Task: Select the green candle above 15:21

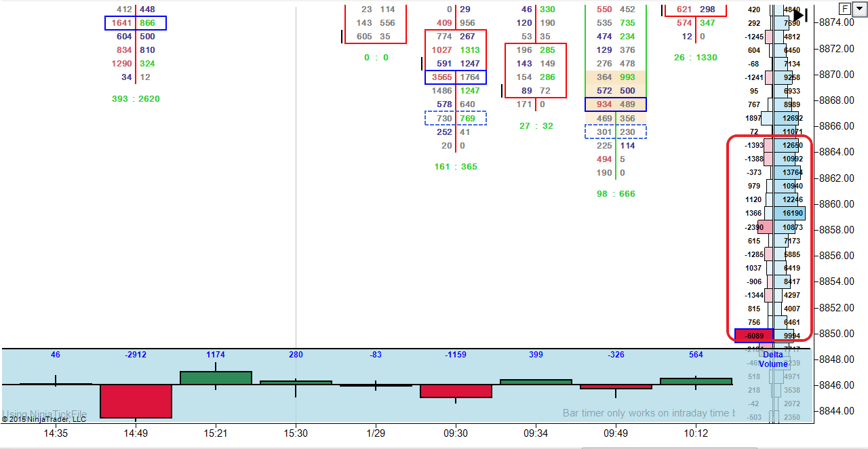Action: (x=216, y=378)
